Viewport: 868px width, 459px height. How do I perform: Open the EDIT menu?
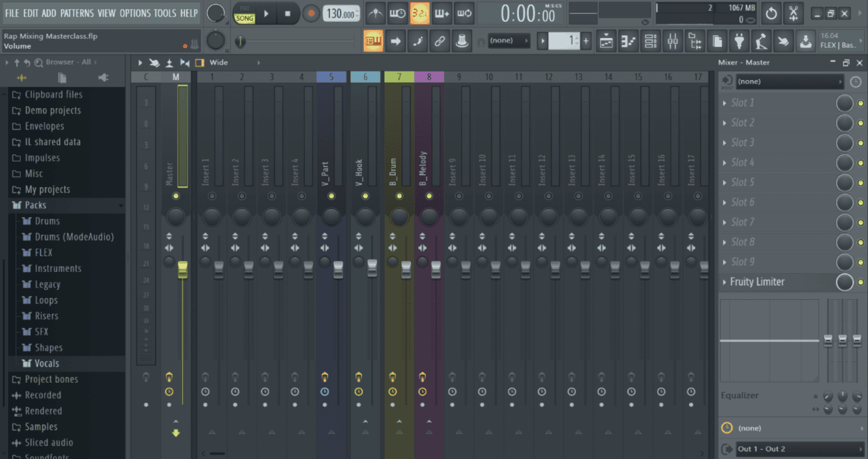(x=31, y=13)
